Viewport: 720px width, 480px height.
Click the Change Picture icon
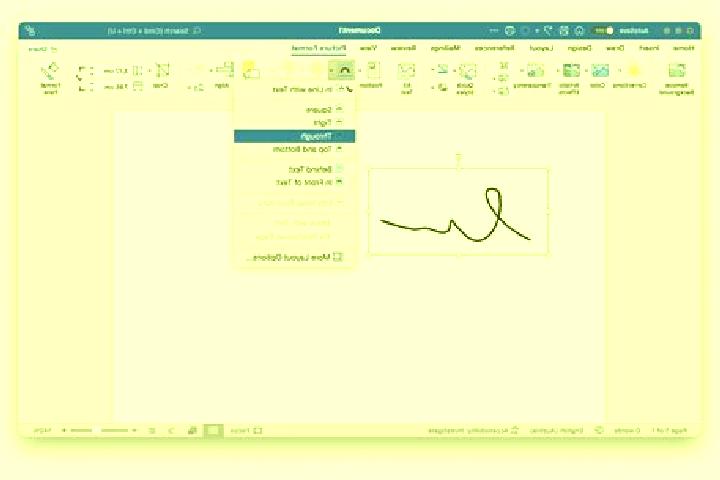[503, 78]
